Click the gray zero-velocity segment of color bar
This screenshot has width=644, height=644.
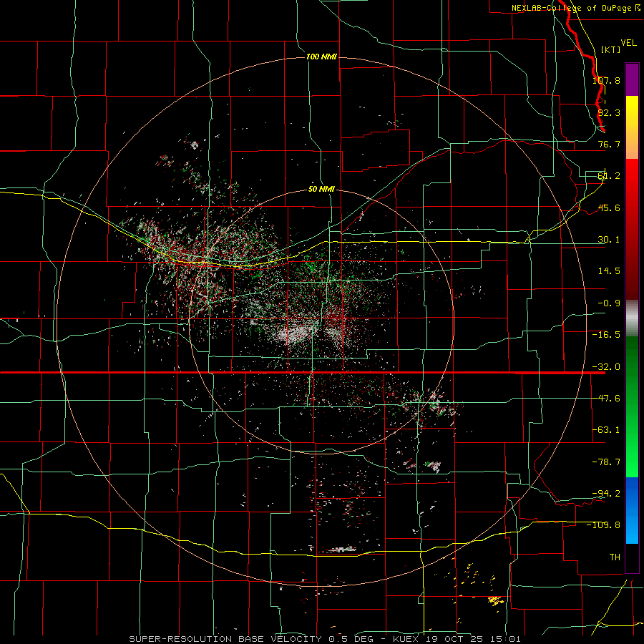click(632, 318)
